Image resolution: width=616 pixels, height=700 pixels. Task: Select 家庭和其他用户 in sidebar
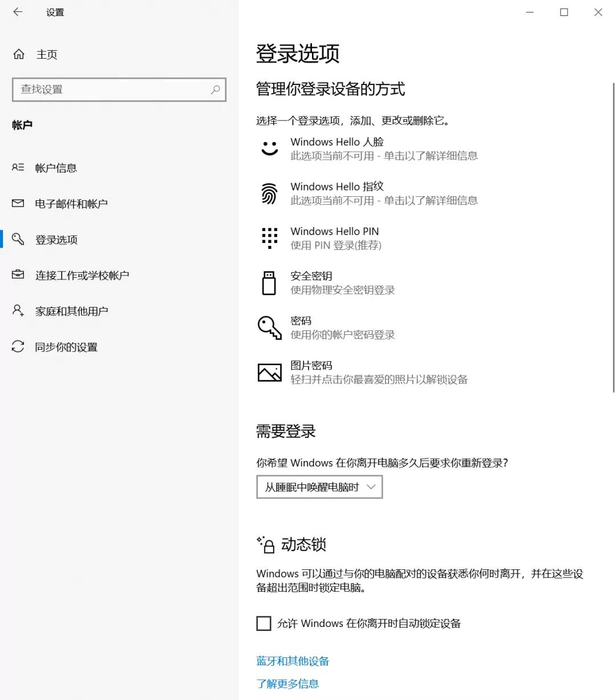71,310
